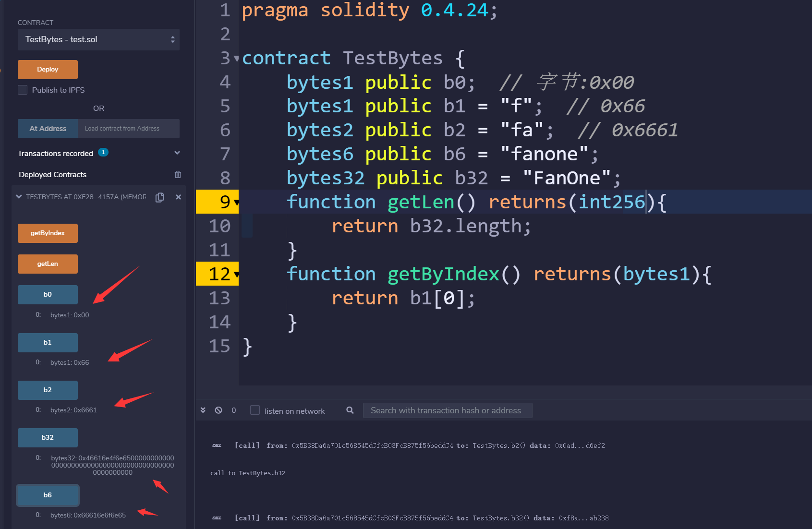Copy the deployed TESTBYTES contract address
This screenshot has height=529, width=812.
tap(160, 197)
